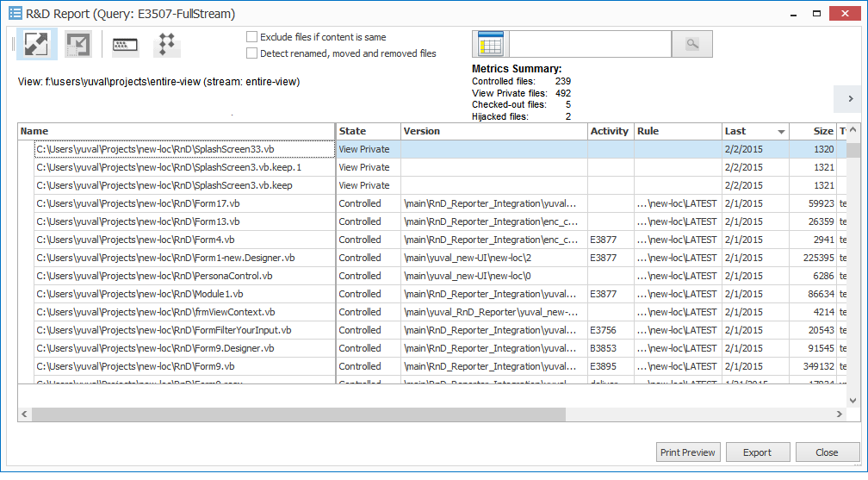Click the Version column header
868x480 pixels.
[493, 131]
